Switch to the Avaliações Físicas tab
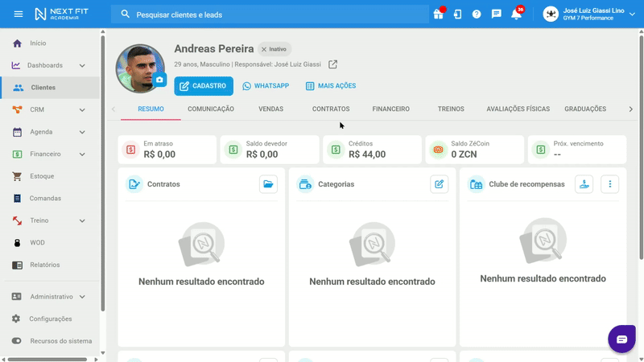This screenshot has height=362, width=644. (518, 109)
